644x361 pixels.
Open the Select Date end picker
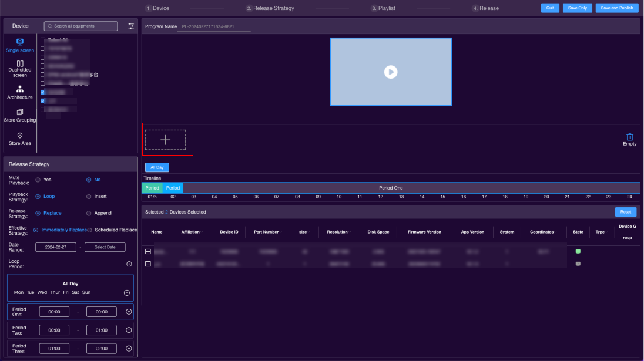(x=105, y=247)
